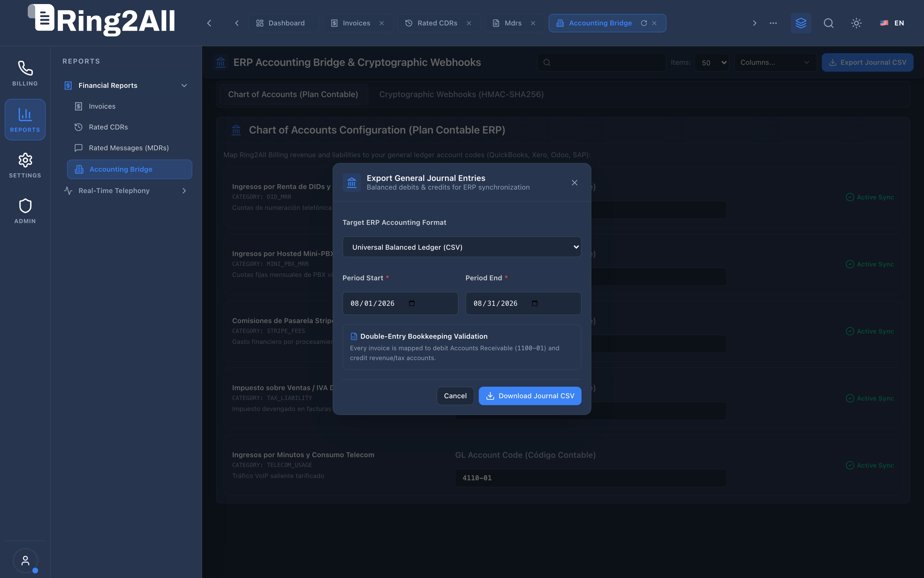Refresh the Accounting Bridge tab
Screen dimensions: 924x578
(x=644, y=23)
